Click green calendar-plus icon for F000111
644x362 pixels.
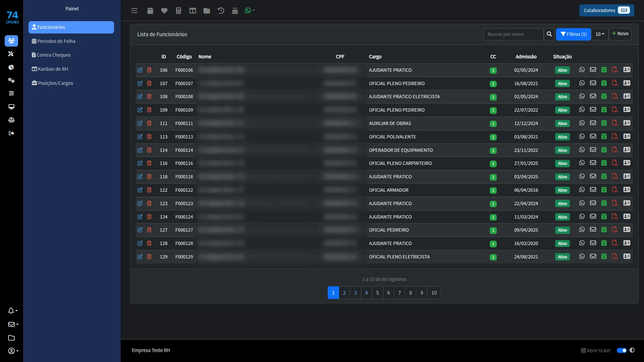point(604,123)
